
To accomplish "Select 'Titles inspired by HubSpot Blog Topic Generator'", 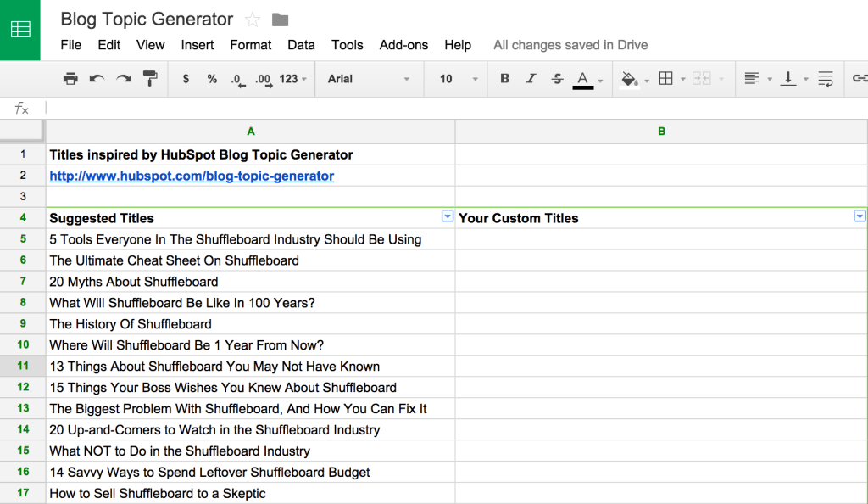I will coord(251,154).
